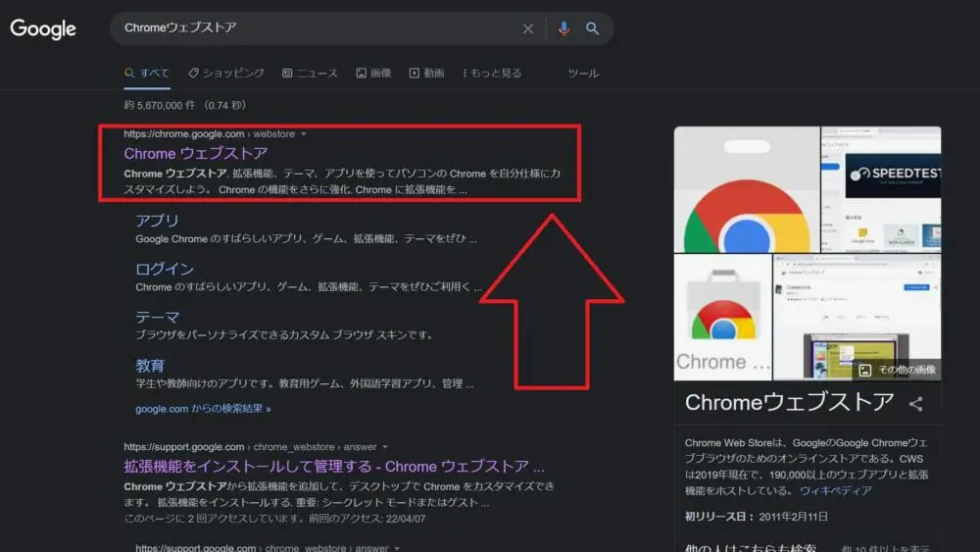The height and width of the screenshot is (552, 980).
Task: Click その他の画像 more images button
Action: pos(896,370)
